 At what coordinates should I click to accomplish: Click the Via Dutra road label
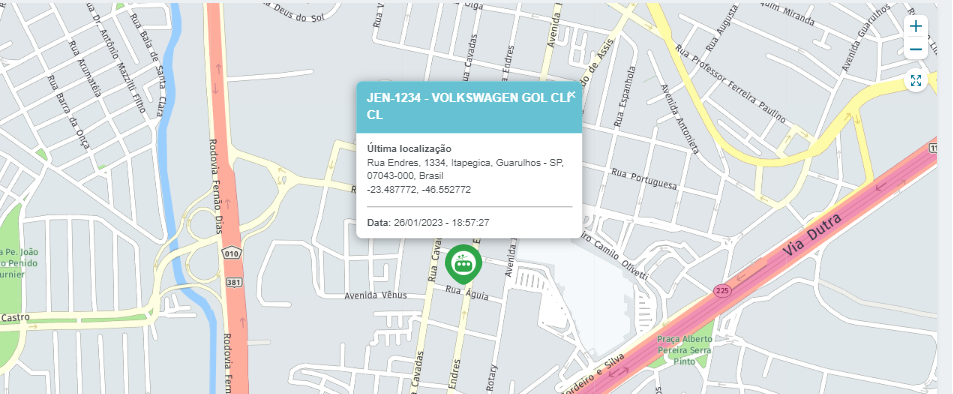(813, 234)
